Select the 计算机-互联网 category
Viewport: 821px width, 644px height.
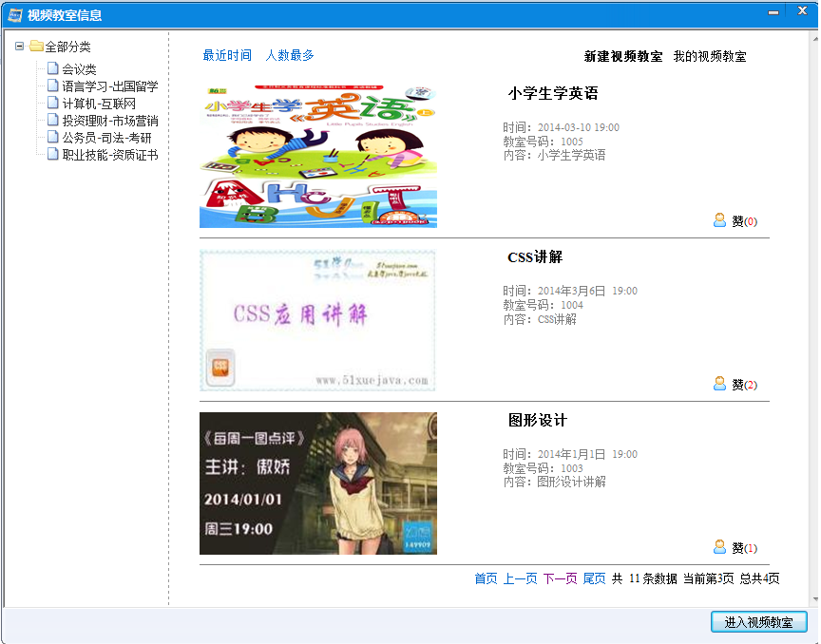point(98,104)
